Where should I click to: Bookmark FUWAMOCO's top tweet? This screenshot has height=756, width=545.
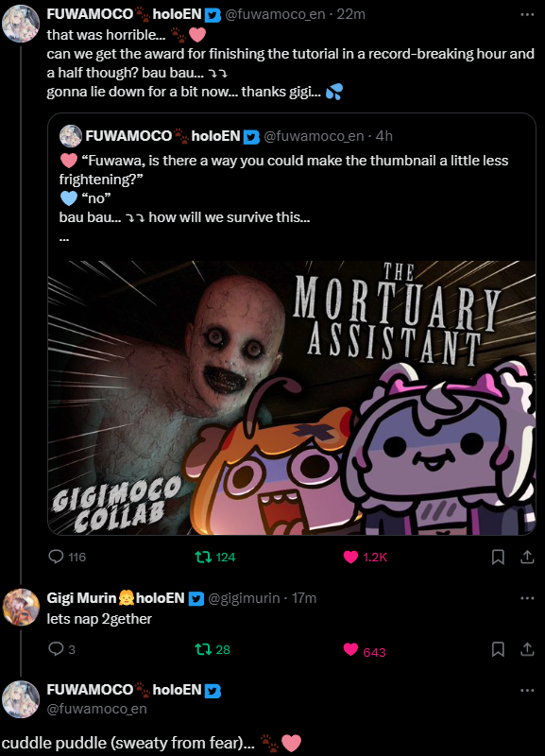(x=498, y=557)
